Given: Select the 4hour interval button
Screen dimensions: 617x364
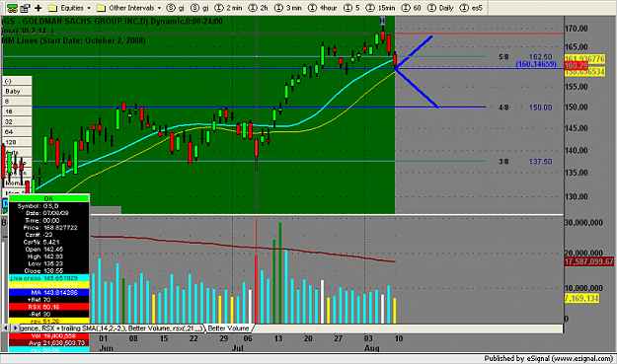Looking at the screenshot, I should coord(322,8).
